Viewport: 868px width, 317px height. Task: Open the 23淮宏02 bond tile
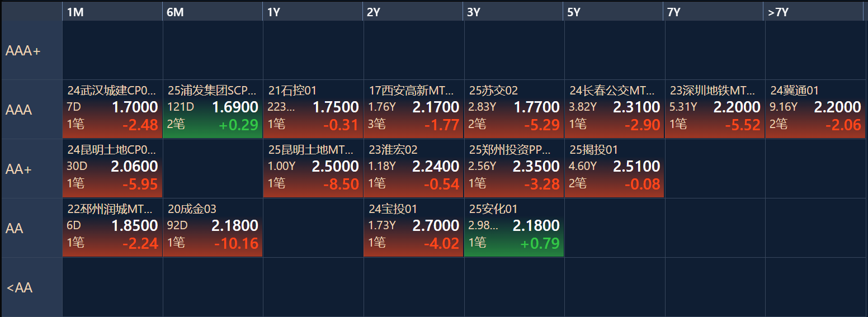point(413,168)
